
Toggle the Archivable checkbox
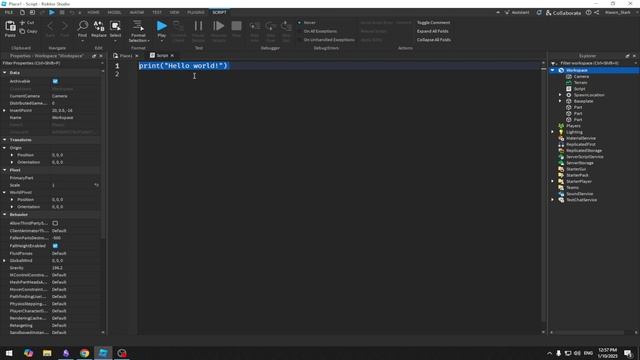[55, 81]
